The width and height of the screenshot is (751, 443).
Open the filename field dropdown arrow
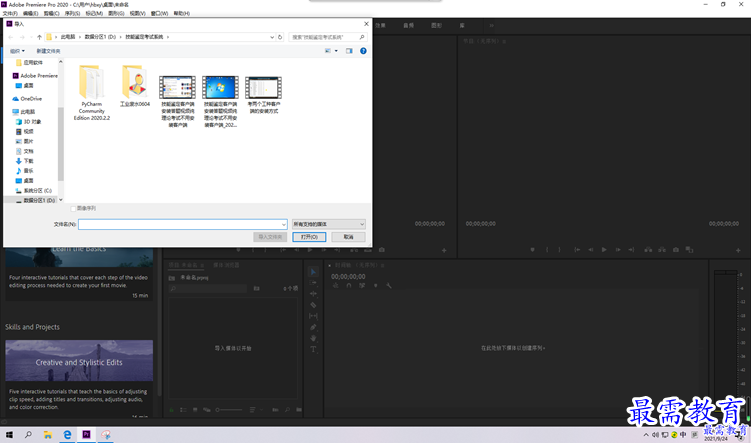tap(284, 224)
